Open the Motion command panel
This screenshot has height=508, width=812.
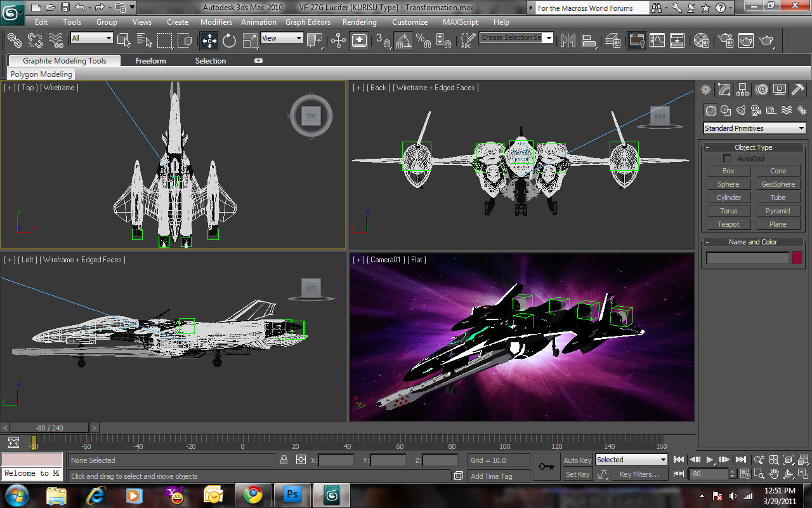coord(761,90)
